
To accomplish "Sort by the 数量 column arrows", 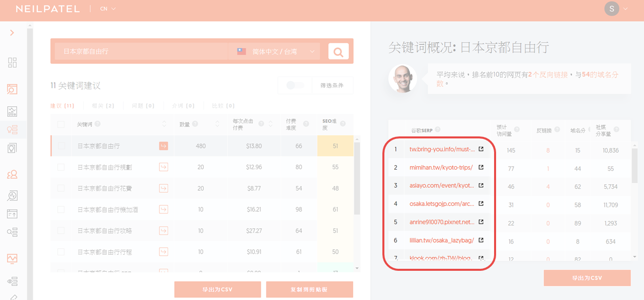I will tap(217, 124).
